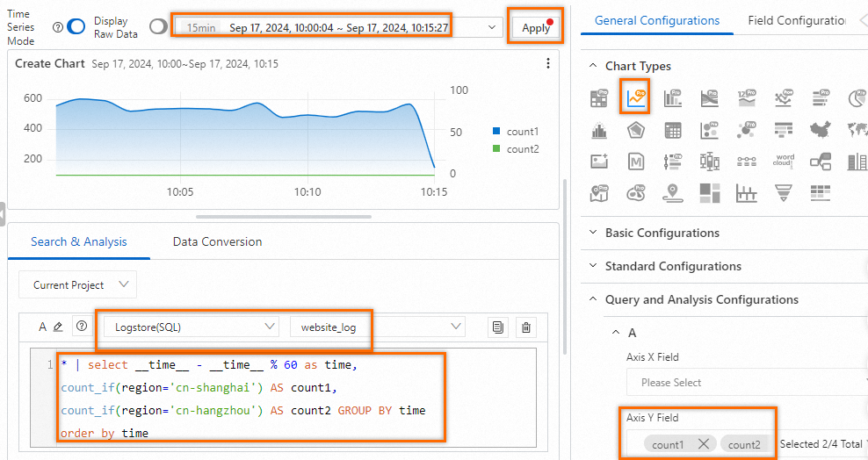This screenshot has height=460, width=868.
Task: Switch to General Configurations tab
Action: coord(657,20)
